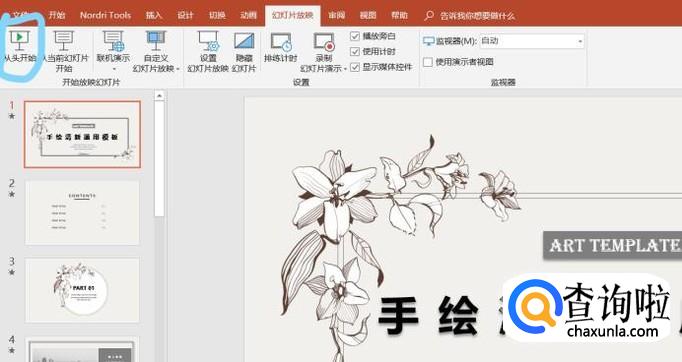Select the 幻灯片放映 (Slide Show) tab
Image resolution: width=682 pixels, height=362 pixels.
coord(293,16)
